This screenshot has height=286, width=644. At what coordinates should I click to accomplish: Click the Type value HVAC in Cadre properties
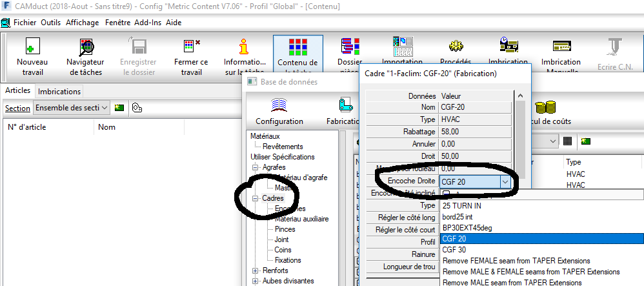pyautogui.click(x=475, y=119)
